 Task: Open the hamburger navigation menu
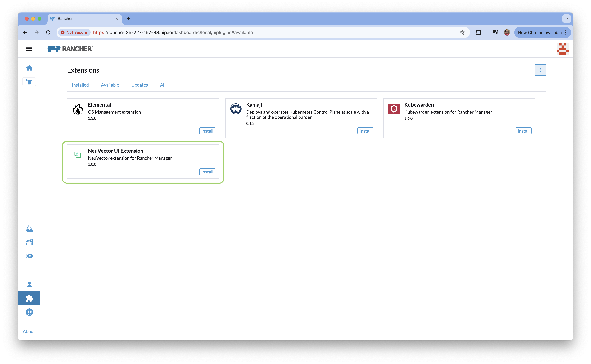coord(29,49)
